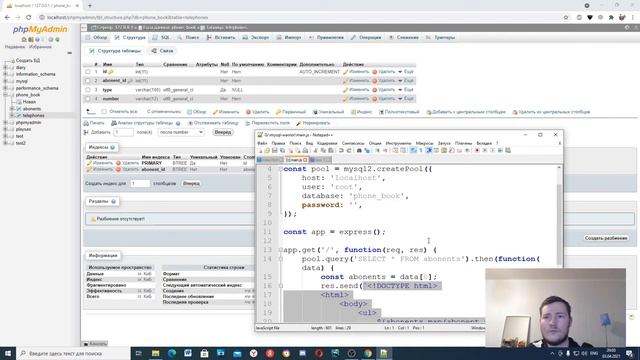Screen dimensions: 640x360
Task: Open the 'Ещё' dropdown for the type row
Action: click(x=406, y=90)
